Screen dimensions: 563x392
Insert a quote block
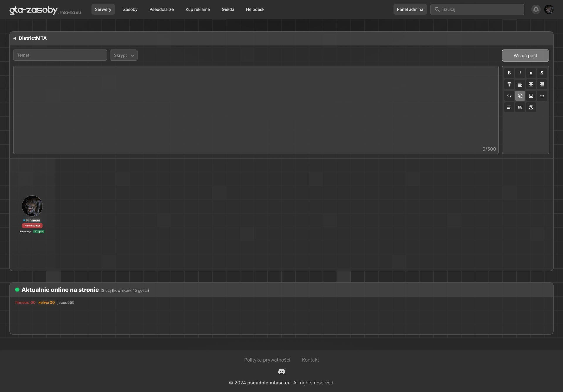tap(520, 107)
